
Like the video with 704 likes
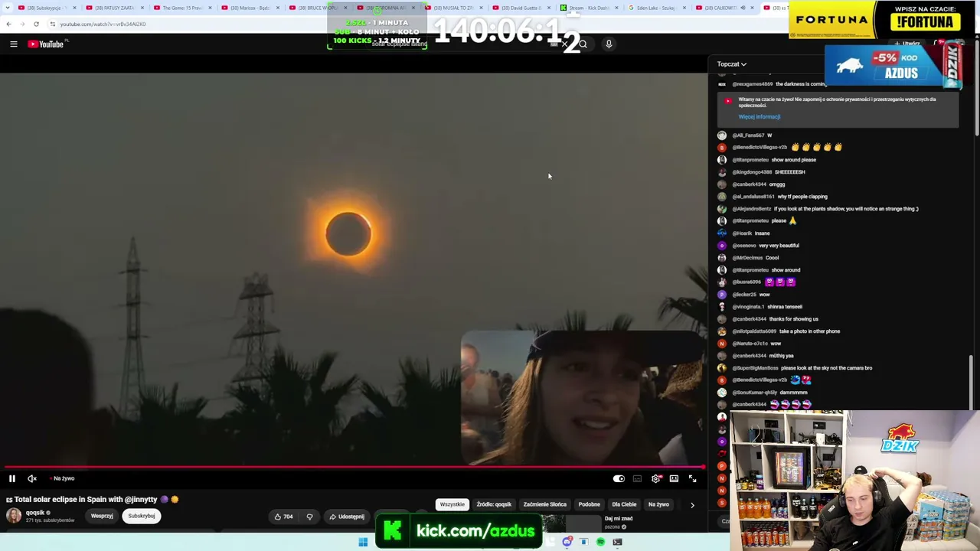pos(283,517)
